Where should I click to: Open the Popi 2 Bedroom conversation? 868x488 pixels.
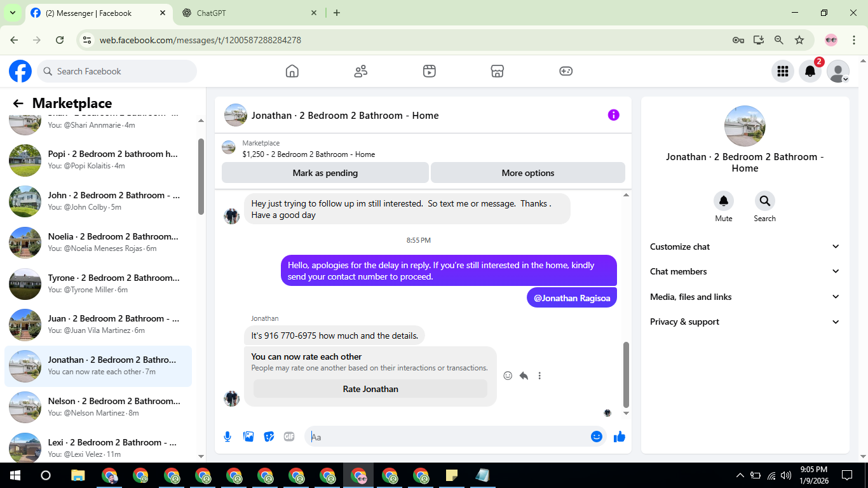click(98, 160)
